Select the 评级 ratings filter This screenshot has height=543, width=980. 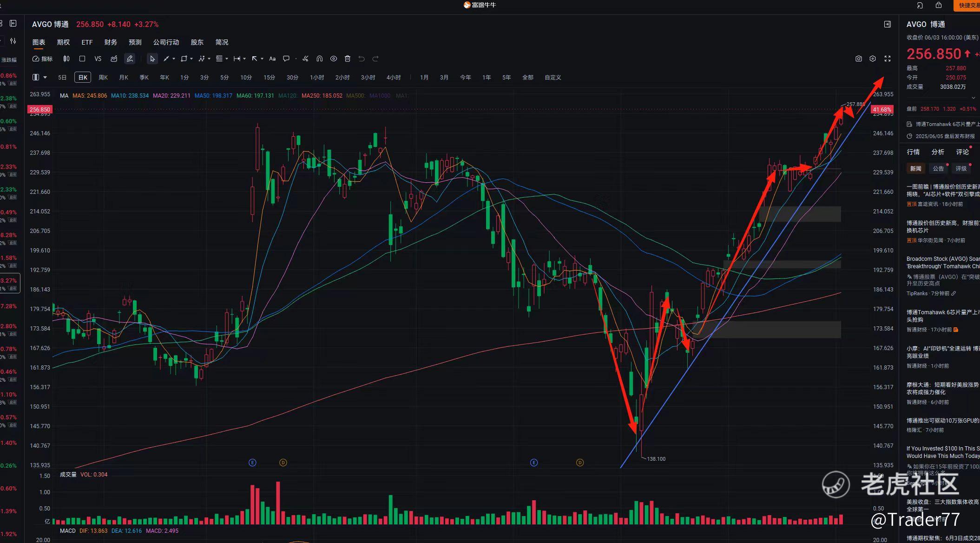(961, 169)
